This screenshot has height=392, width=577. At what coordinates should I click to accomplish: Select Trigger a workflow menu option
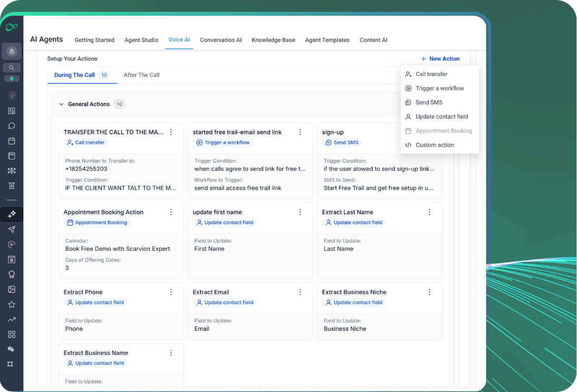(440, 88)
